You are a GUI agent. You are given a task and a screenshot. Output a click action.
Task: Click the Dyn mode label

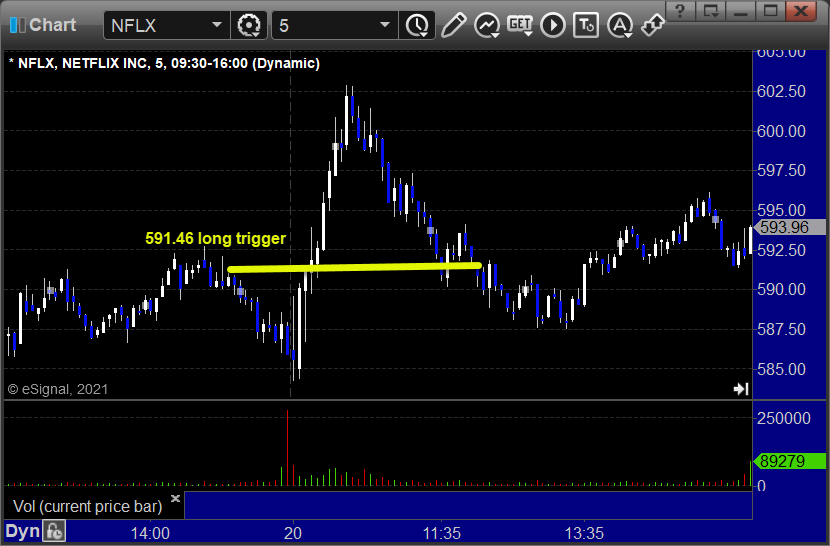tap(22, 531)
